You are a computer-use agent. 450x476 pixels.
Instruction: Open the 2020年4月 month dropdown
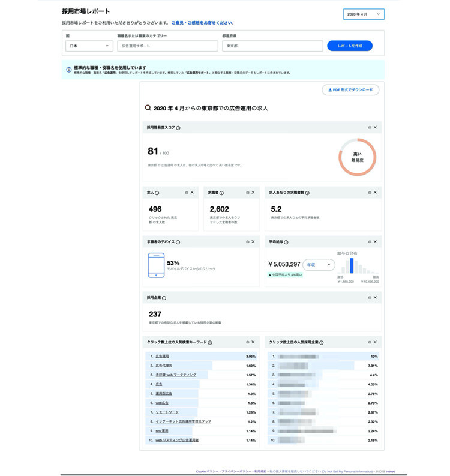pyautogui.click(x=363, y=14)
